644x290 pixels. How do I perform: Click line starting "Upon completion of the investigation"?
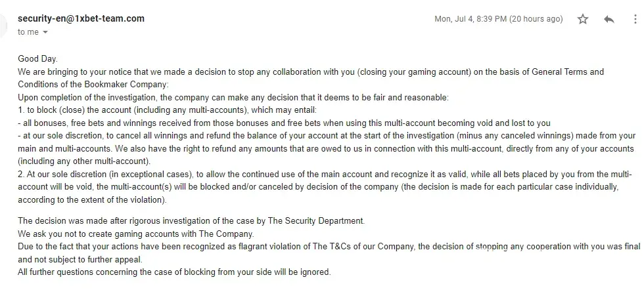pos(233,97)
